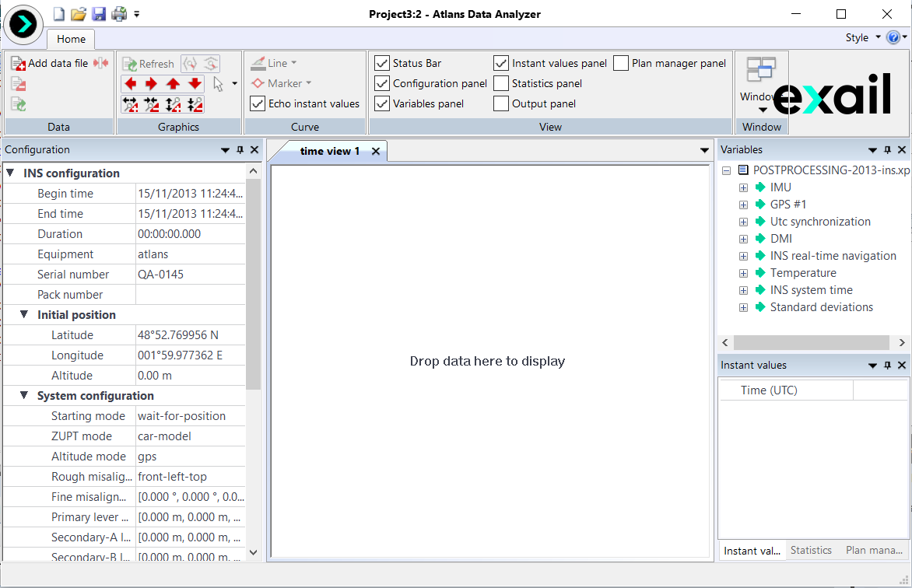The height and width of the screenshot is (588, 912).
Task: Enable the Plan manager panel checkbox
Action: click(621, 63)
